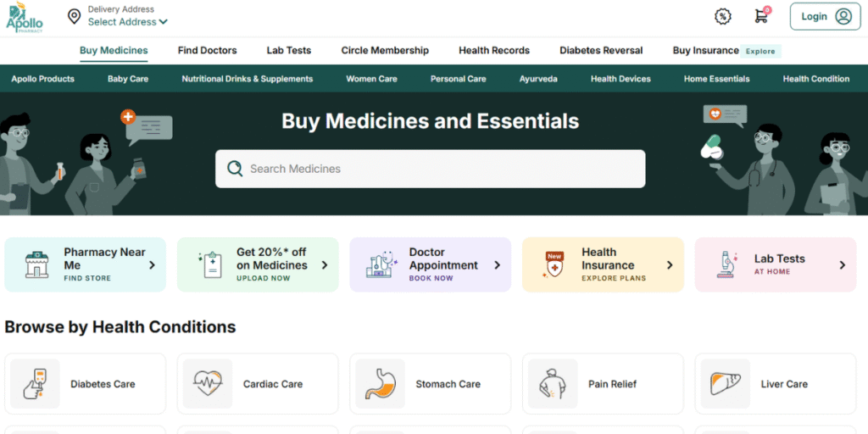Click chevron on Get 20% off card
The width and height of the screenshot is (868, 434).
325,265
